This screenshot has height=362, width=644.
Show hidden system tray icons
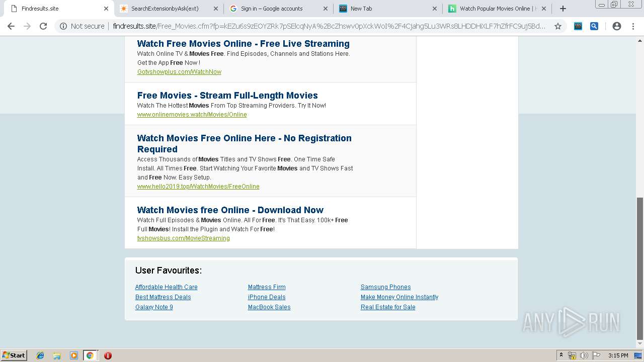pyautogui.click(x=561, y=355)
